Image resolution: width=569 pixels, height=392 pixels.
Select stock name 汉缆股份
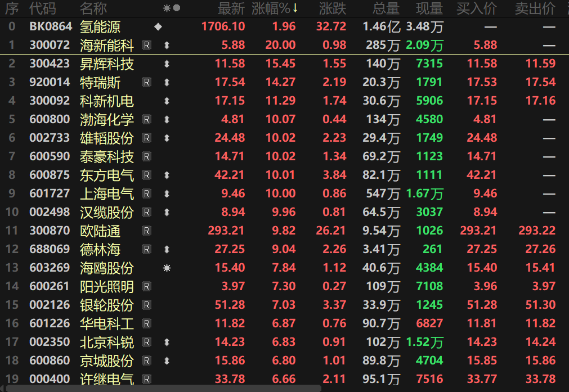pyautogui.click(x=107, y=213)
